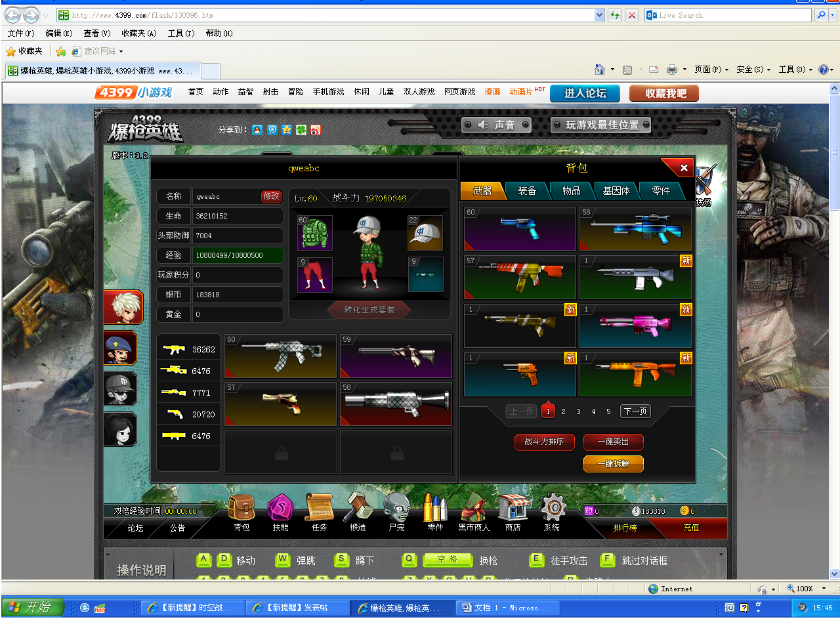Click the 一键拆解 dismantle all button
Screen dimensions: 840x630
click(x=613, y=464)
